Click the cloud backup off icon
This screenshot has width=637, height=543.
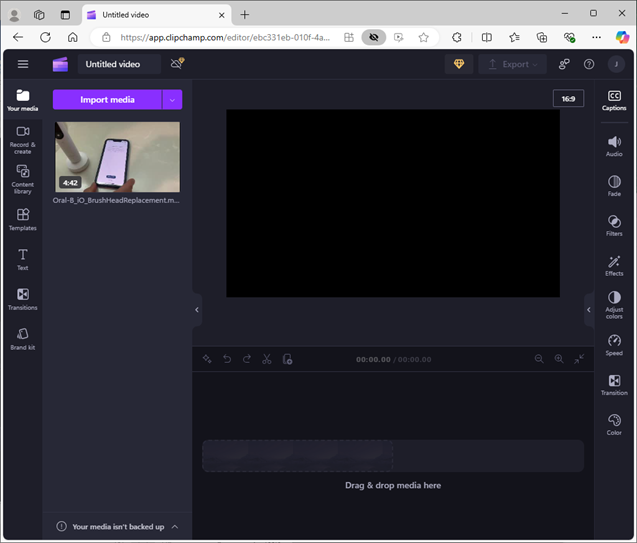tap(177, 63)
